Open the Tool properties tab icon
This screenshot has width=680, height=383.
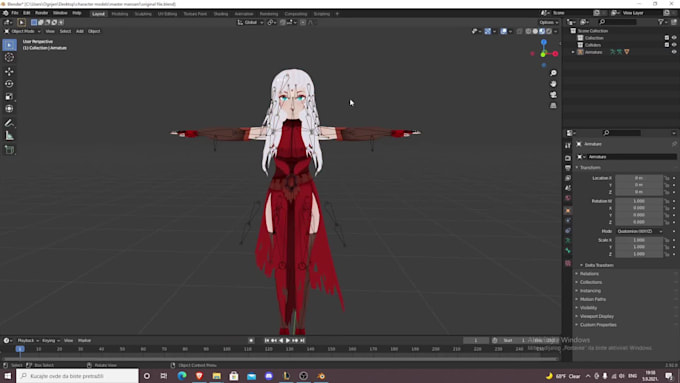pos(568,145)
